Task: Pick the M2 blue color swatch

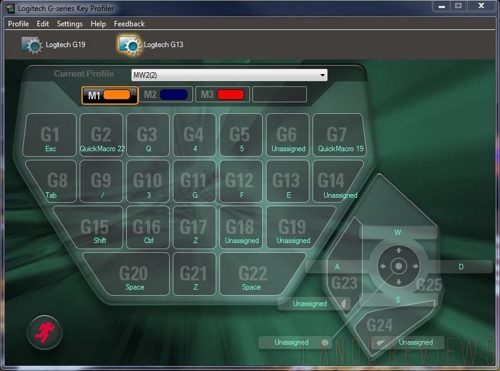Action: pos(174,95)
